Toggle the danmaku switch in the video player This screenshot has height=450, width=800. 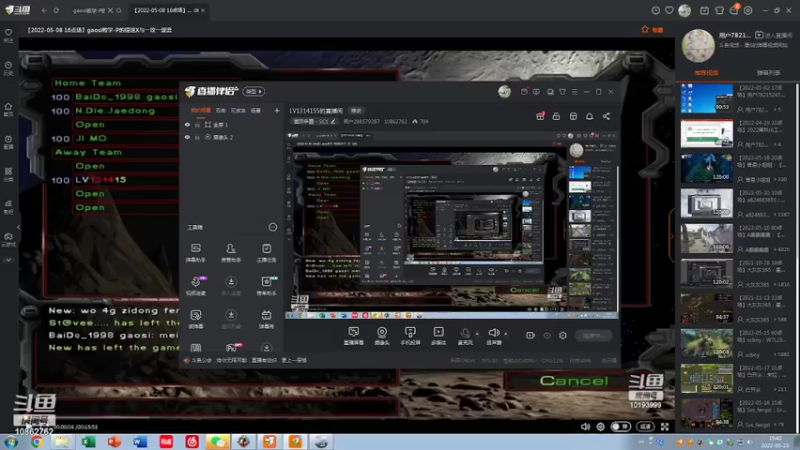coord(620,427)
